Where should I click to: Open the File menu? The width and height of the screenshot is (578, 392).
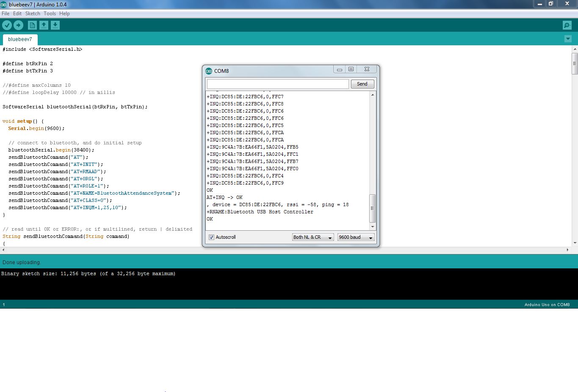(x=6, y=14)
